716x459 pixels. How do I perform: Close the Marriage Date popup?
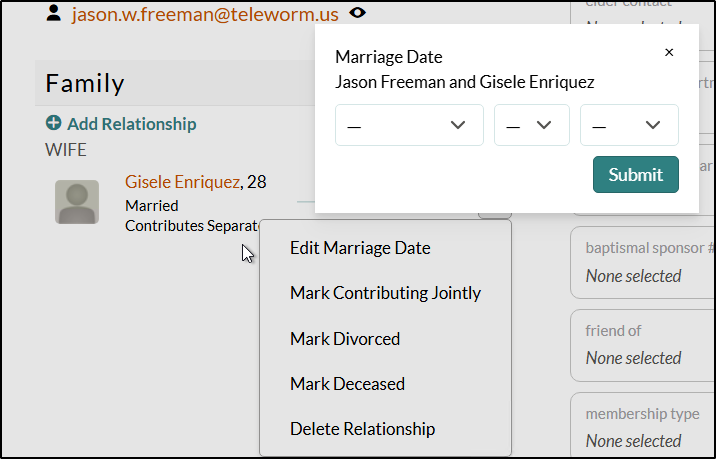click(x=669, y=52)
